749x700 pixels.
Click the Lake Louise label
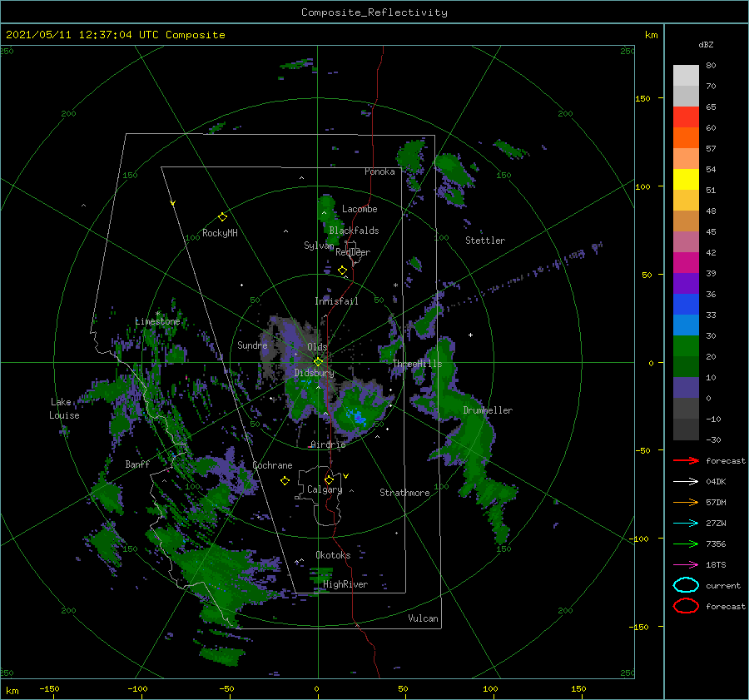pos(64,409)
